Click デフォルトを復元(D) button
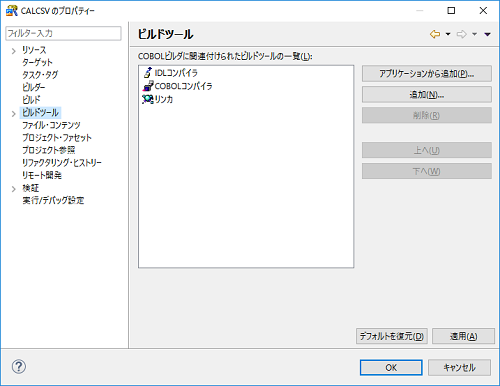Image resolution: width=500 pixels, height=386 pixels. [392, 336]
